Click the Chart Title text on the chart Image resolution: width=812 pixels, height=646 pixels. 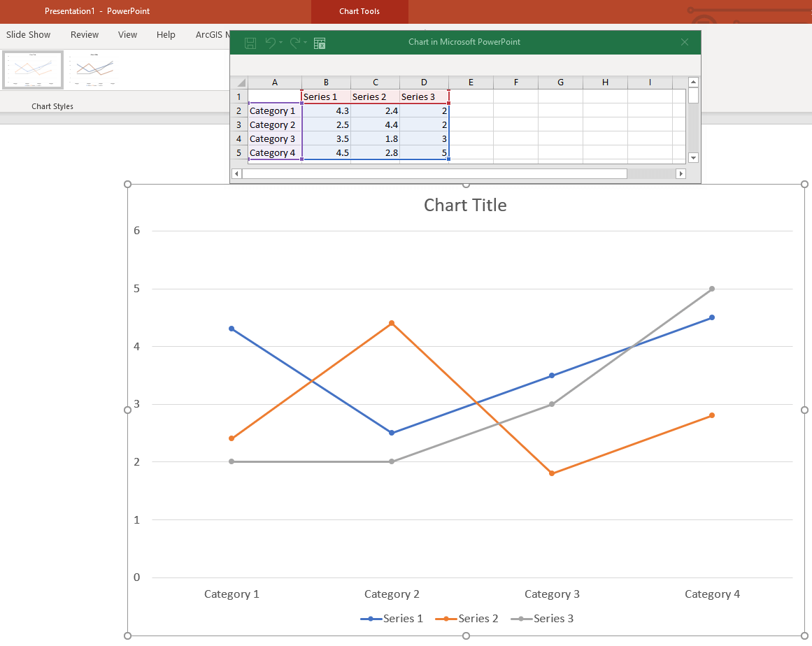(465, 205)
